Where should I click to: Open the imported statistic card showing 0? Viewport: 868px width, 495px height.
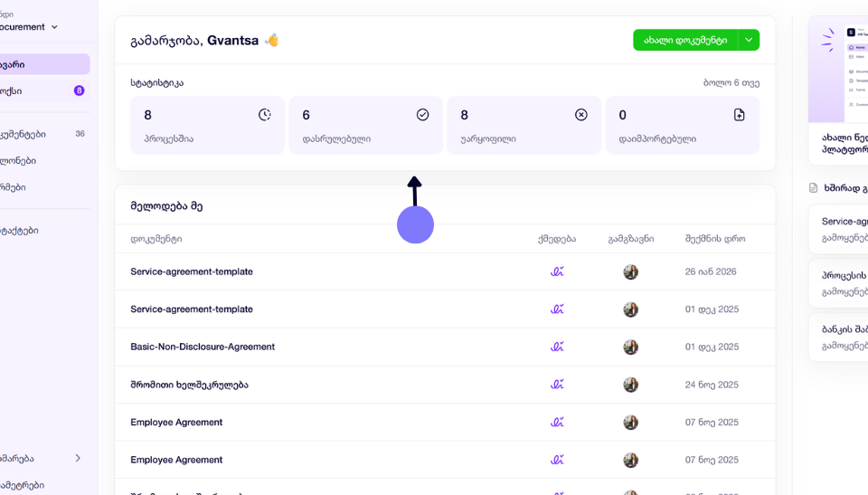682,125
